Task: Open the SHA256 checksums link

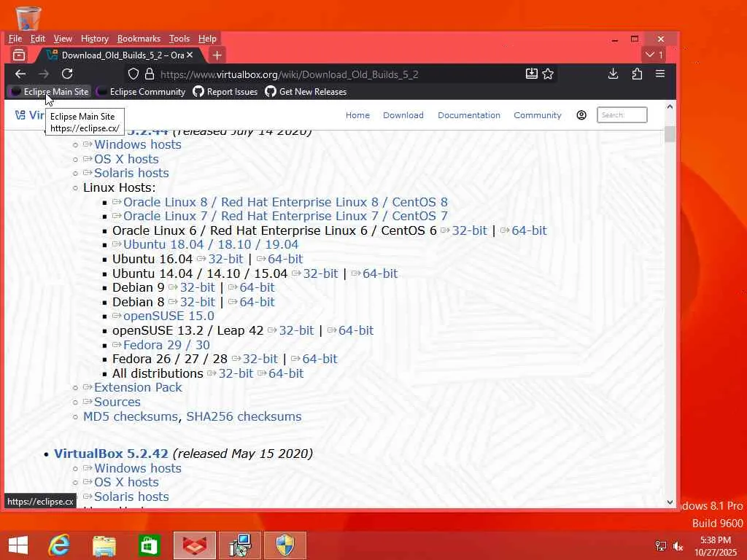Action: (244, 416)
